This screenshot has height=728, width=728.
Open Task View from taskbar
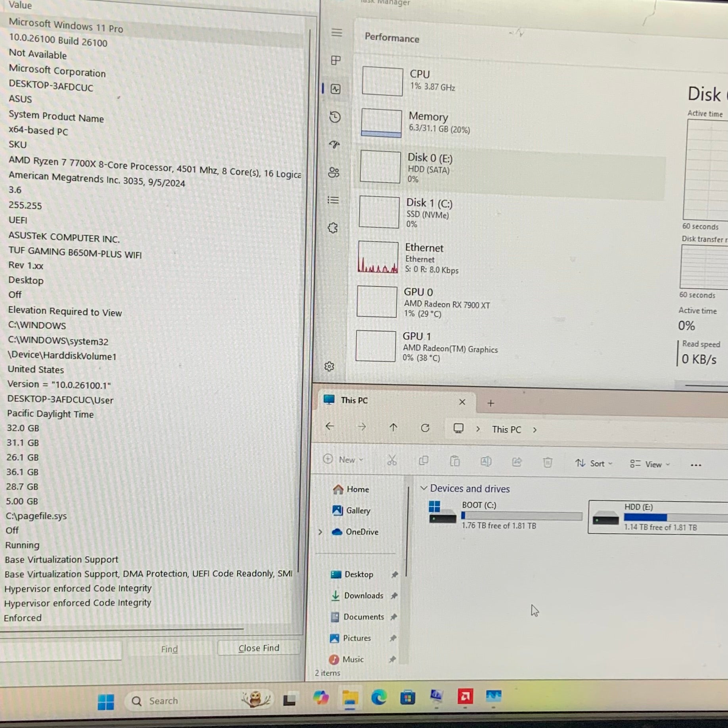click(289, 700)
